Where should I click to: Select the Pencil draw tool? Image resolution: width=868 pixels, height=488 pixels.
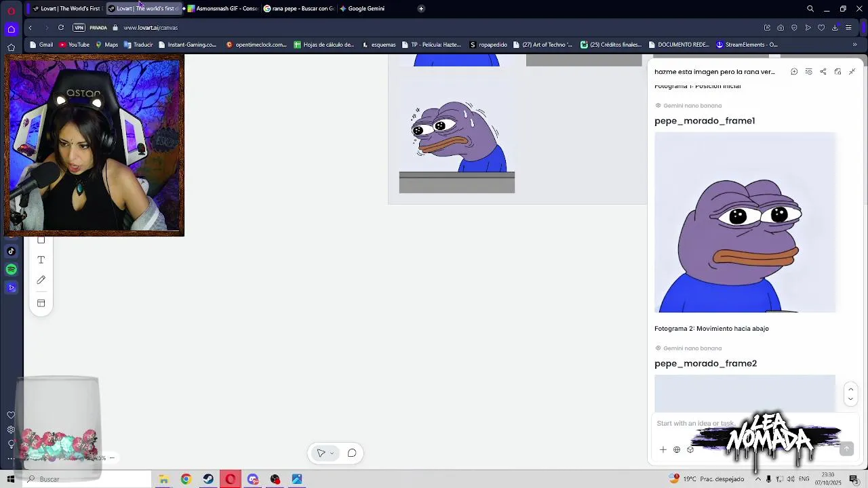[x=41, y=280]
